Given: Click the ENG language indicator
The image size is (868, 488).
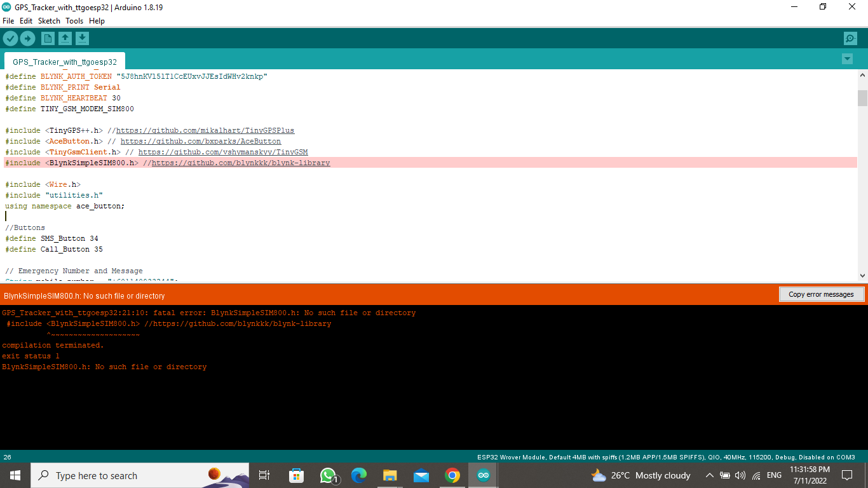Looking at the screenshot, I should [x=774, y=475].
